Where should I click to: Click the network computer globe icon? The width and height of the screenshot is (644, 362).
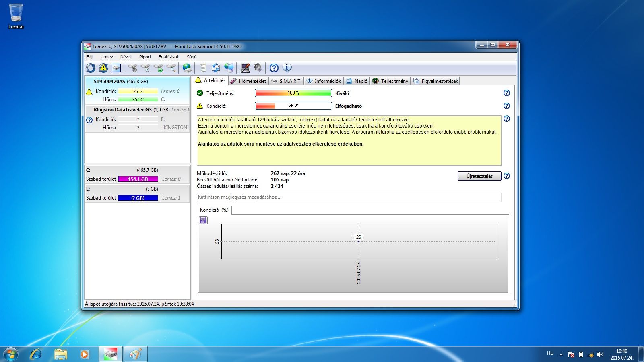[x=229, y=68]
